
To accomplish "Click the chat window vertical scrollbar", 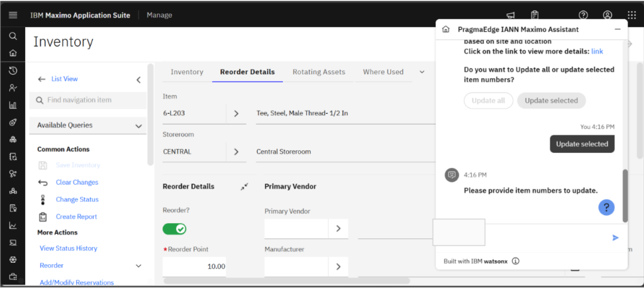I will pyautogui.click(x=625, y=196).
